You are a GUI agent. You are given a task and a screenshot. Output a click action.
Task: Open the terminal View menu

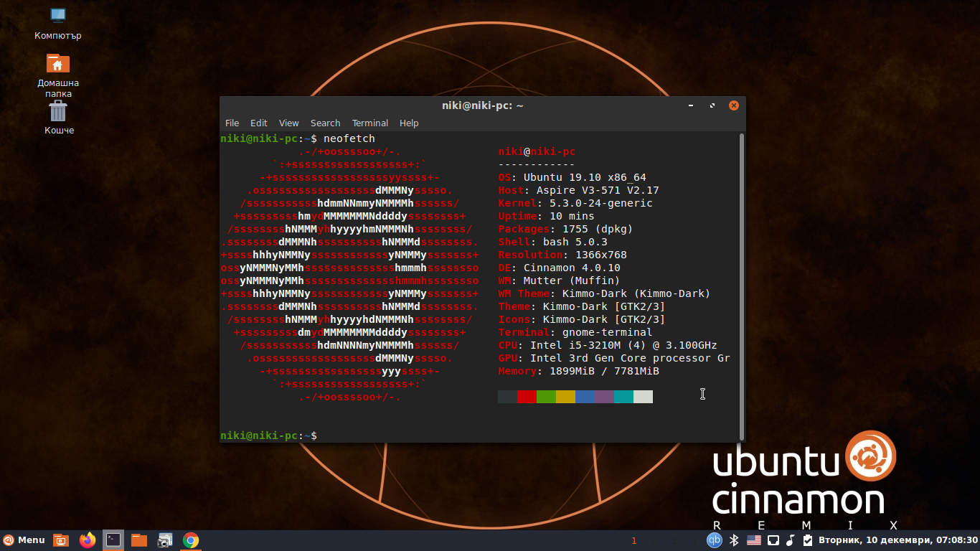[x=289, y=123]
